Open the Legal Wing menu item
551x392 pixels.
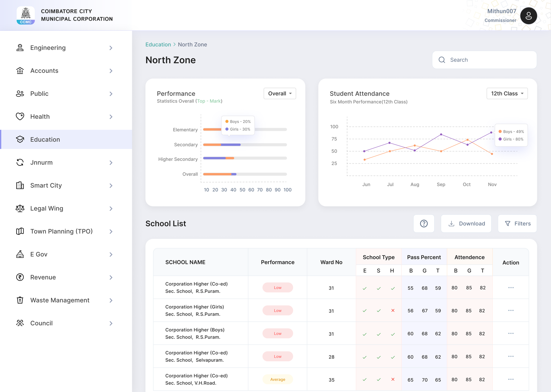click(x=66, y=209)
